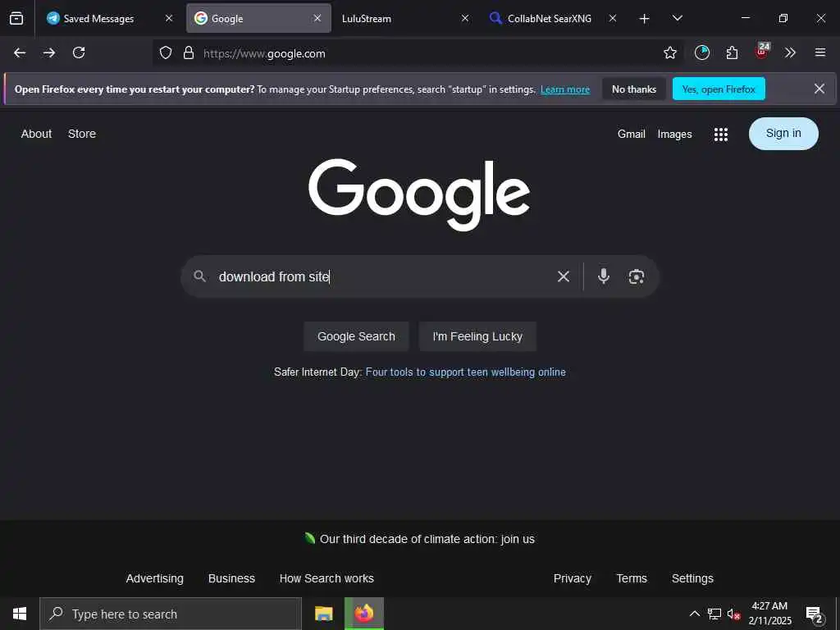Open the Privacy footer link

point(572,578)
